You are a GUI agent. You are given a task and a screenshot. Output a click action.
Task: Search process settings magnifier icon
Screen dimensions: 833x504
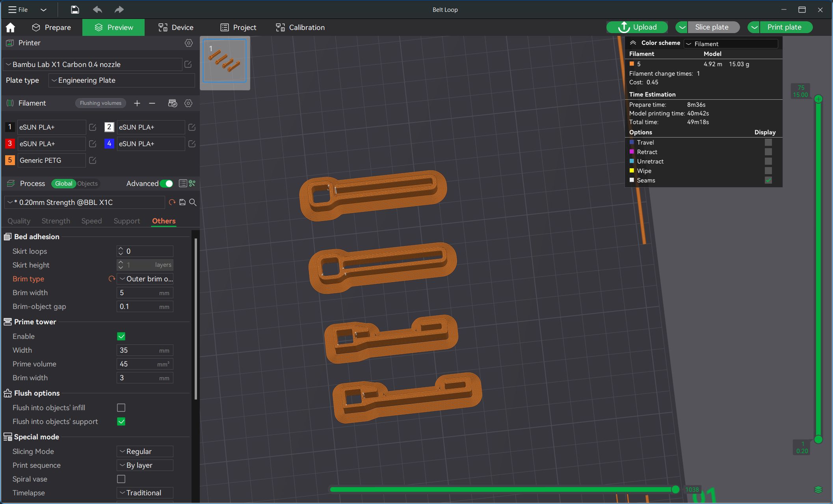pyautogui.click(x=193, y=203)
